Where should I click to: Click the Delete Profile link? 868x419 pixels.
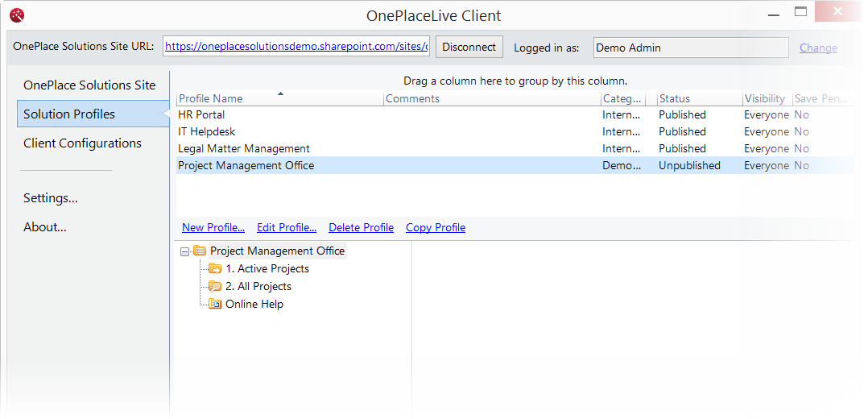click(x=361, y=228)
